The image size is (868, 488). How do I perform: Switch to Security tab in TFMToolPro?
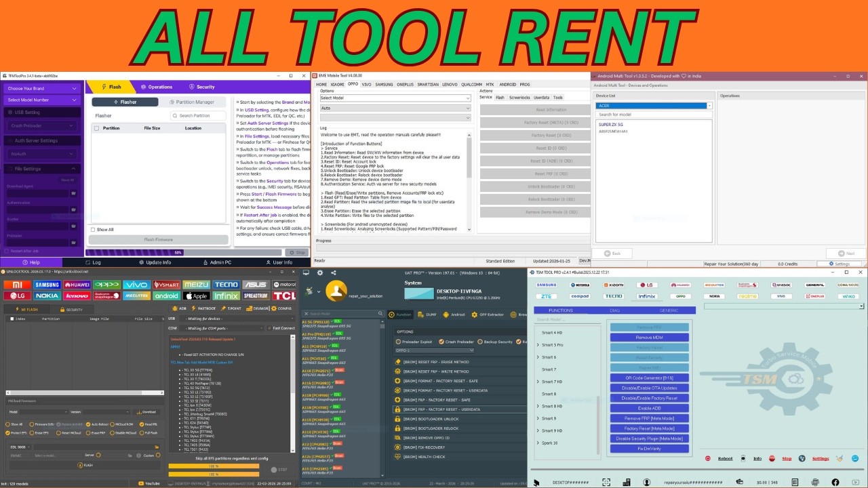coord(201,87)
